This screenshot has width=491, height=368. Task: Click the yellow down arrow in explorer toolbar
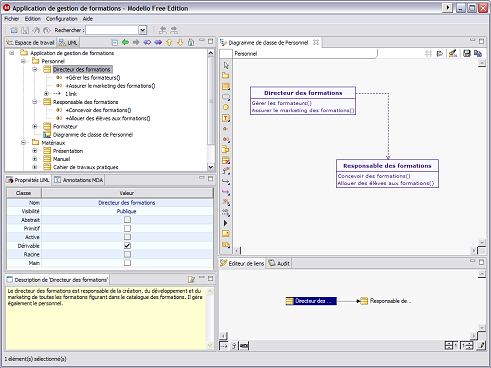click(x=180, y=42)
